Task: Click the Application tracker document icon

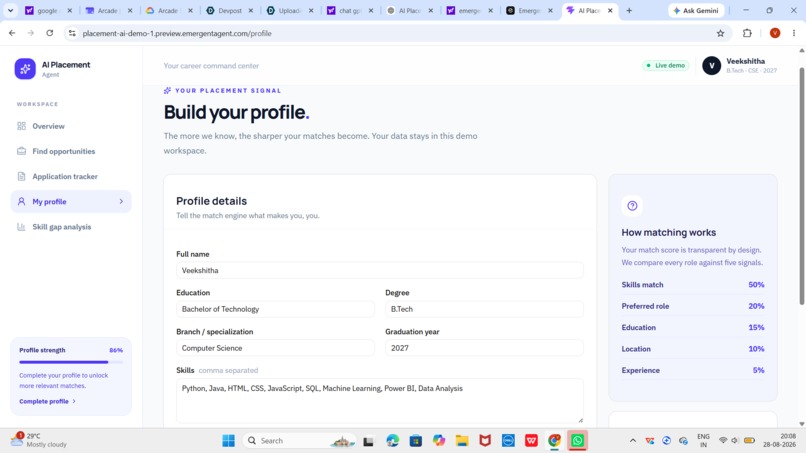Action: click(22, 176)
